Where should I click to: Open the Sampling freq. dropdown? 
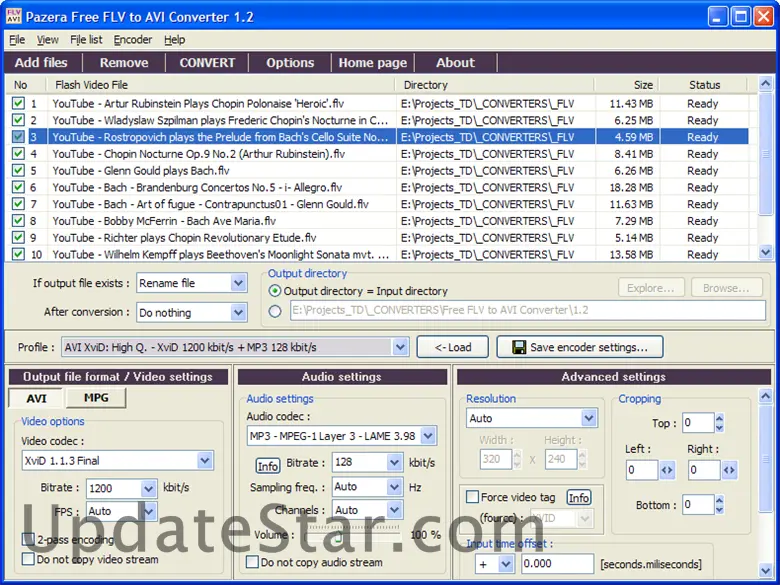pyautogui.click(x=394, y=487)
